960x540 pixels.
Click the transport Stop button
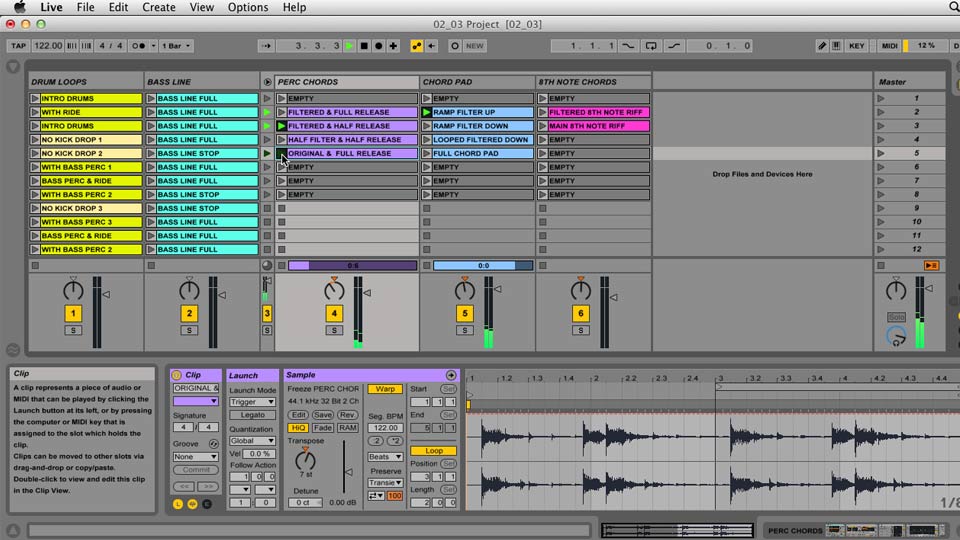(x=364, y=46)
